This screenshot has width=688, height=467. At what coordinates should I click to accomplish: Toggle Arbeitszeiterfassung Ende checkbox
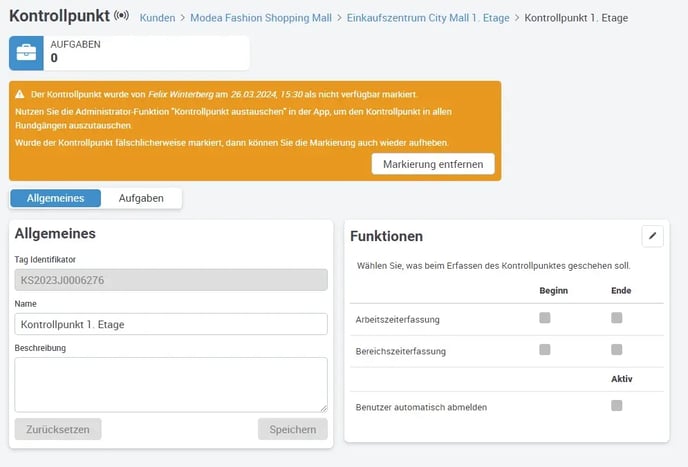(616, 318)
